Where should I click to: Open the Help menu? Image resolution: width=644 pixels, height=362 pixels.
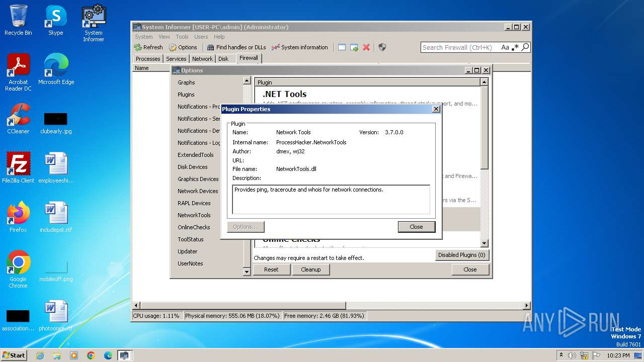pyautogui.click(x=219, y=37)
